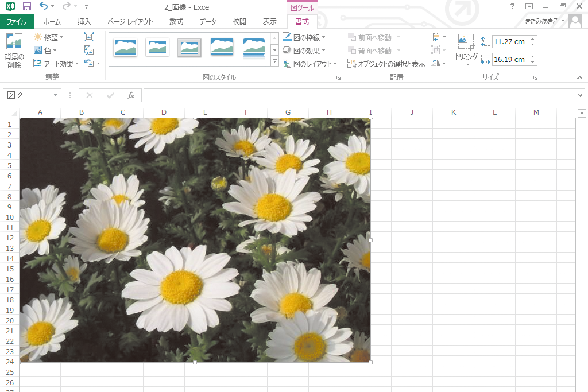Viewport: 588px width, 392px height.
Task: Open the Name Box dropdown arrow
Action: [56, 95]
